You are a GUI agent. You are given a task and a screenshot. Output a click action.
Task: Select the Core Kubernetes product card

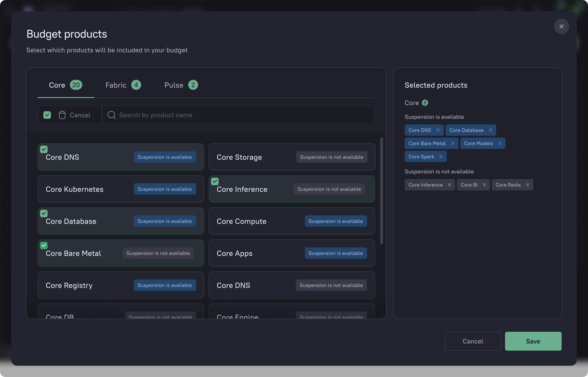click(x=121, y=189)
